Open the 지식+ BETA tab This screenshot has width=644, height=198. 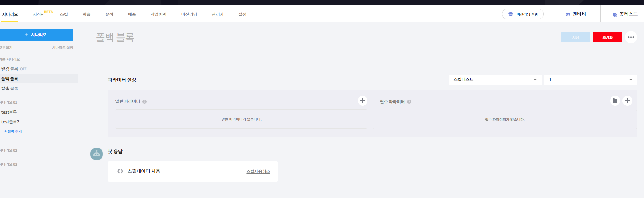43,14
